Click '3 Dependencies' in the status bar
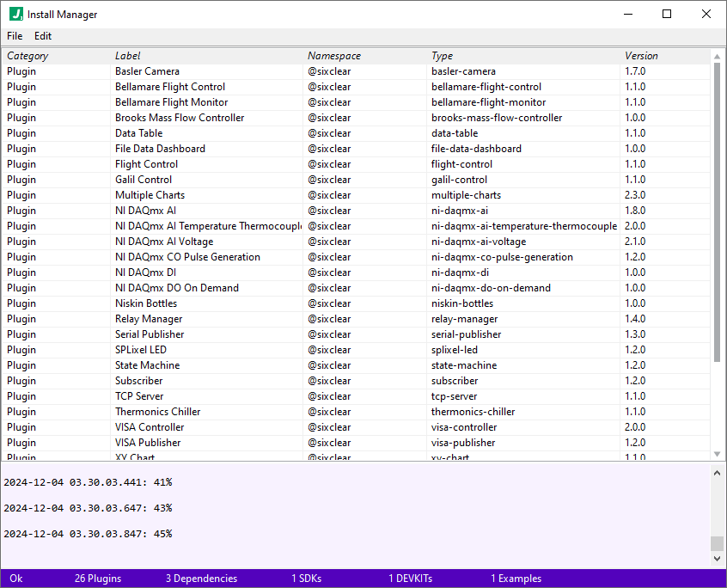Viewport: 727px width, 588px height. click(201, 579)
